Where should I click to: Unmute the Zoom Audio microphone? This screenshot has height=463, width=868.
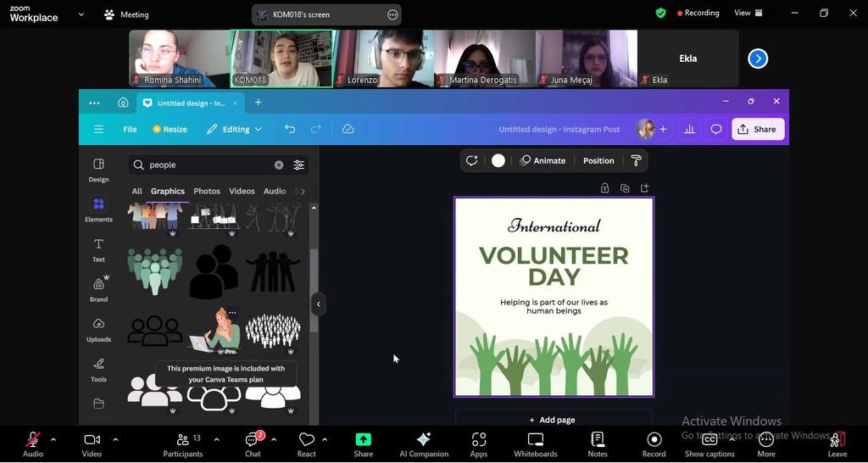click(x=33, y=444)
